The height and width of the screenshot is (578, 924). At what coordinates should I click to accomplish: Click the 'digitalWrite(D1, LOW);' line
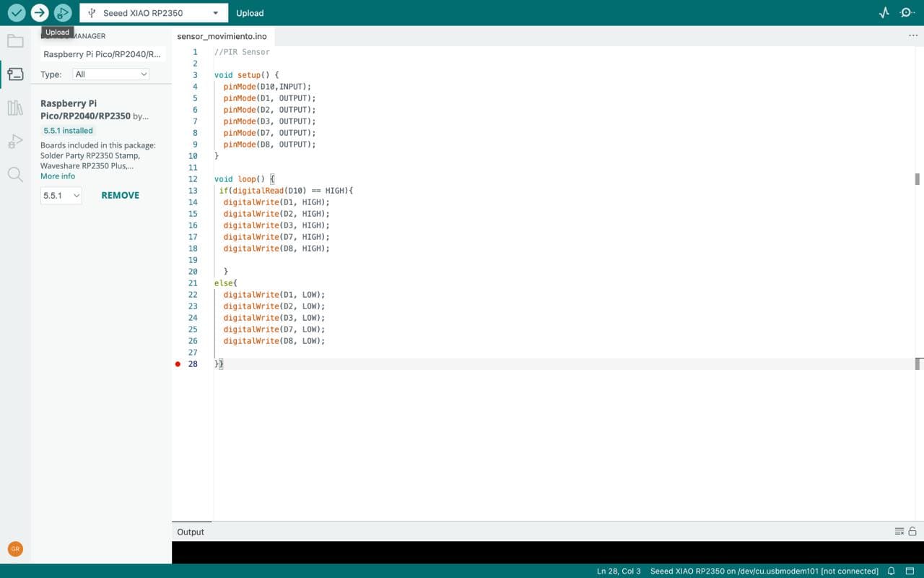pos(274,295)
